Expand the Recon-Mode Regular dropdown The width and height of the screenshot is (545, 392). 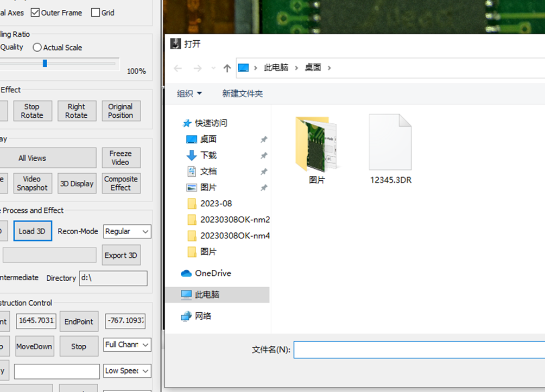pos(127,231)
